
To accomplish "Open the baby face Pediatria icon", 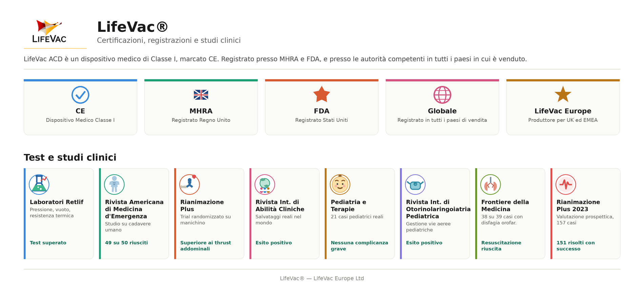I will pos(340,184).
